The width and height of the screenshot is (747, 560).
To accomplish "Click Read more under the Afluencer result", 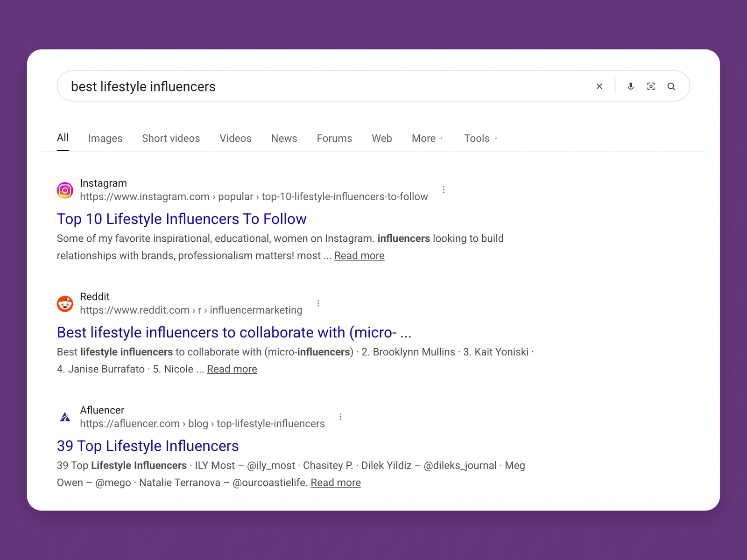I will tap(336, 483).
